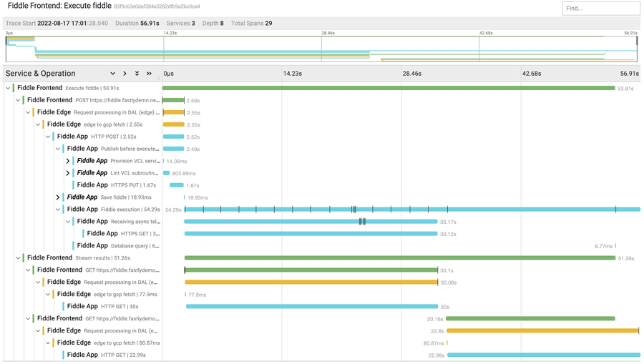The width and height of the screenshot is (644, 364).
Task: Click the Depth 8 label
Action: tap(213, 24)
